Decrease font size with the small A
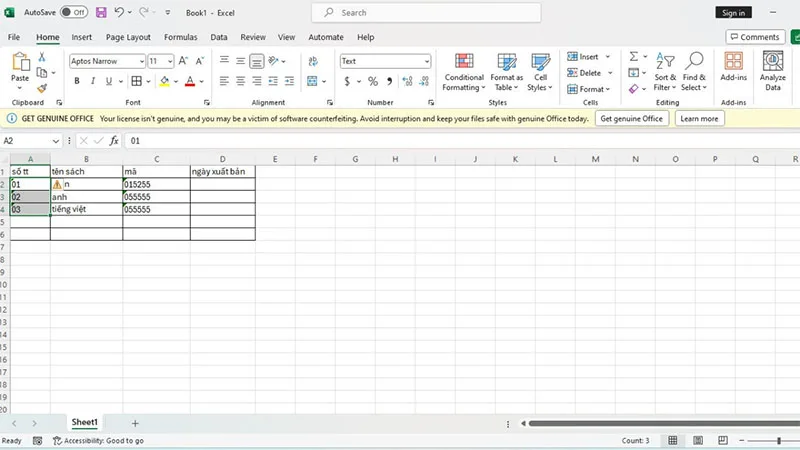800x450 pixels. coord(199,61)
